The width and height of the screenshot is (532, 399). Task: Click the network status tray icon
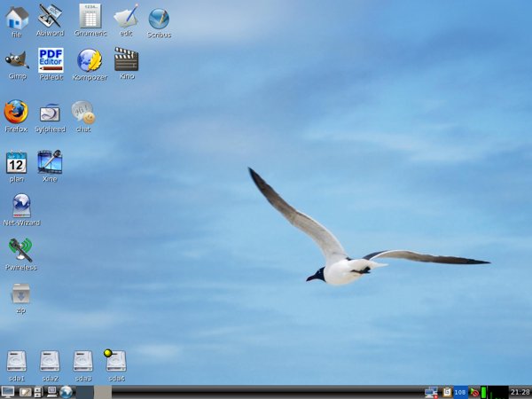click(x=431, y=392)
